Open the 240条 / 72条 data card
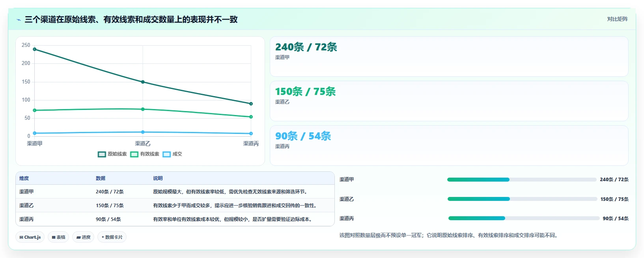644x258 pixels. tap(449, 57)
